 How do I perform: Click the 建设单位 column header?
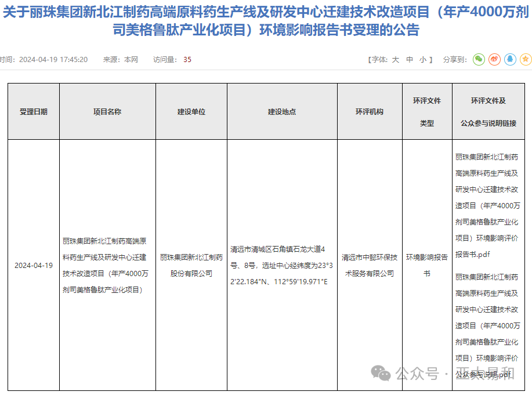191,111
